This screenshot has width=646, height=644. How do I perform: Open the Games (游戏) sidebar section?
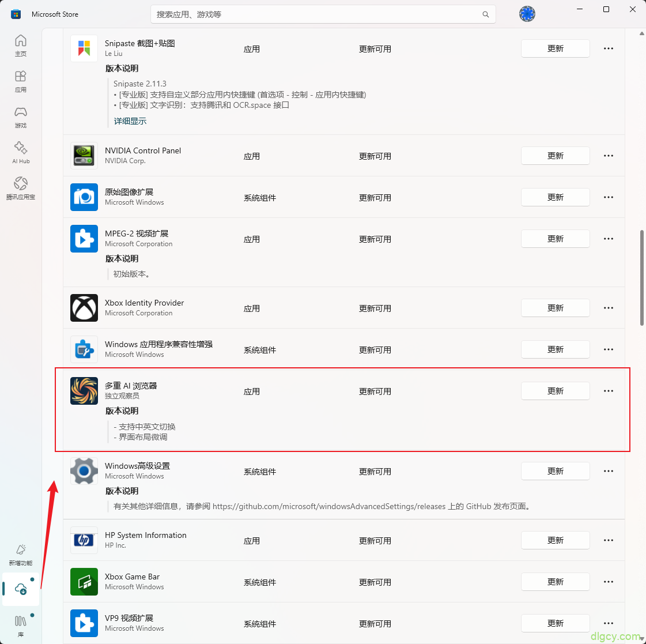[x=21, y=116]
